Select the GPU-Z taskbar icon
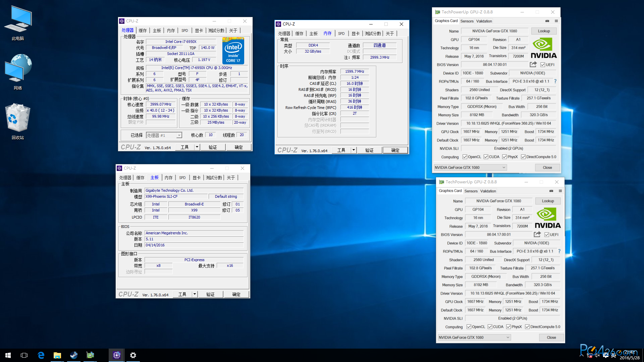Viewport: 644px width, 362px height. point(90,355)
